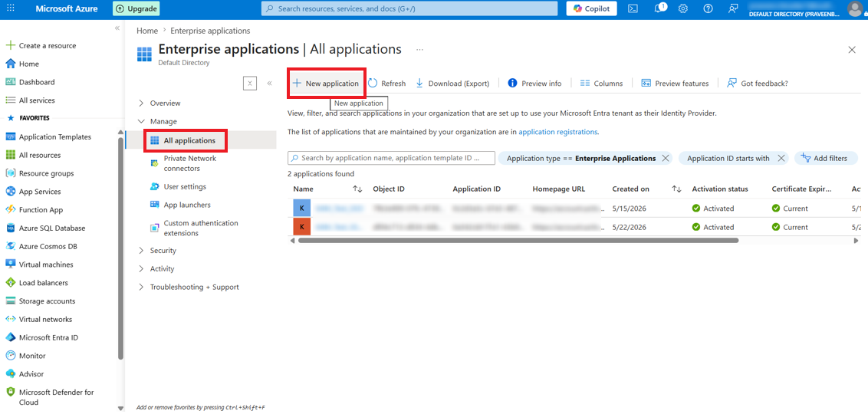Remove the Application ID starts with filter
The image size is (868, 414).
pyautogui.click(x=781, y=158)
